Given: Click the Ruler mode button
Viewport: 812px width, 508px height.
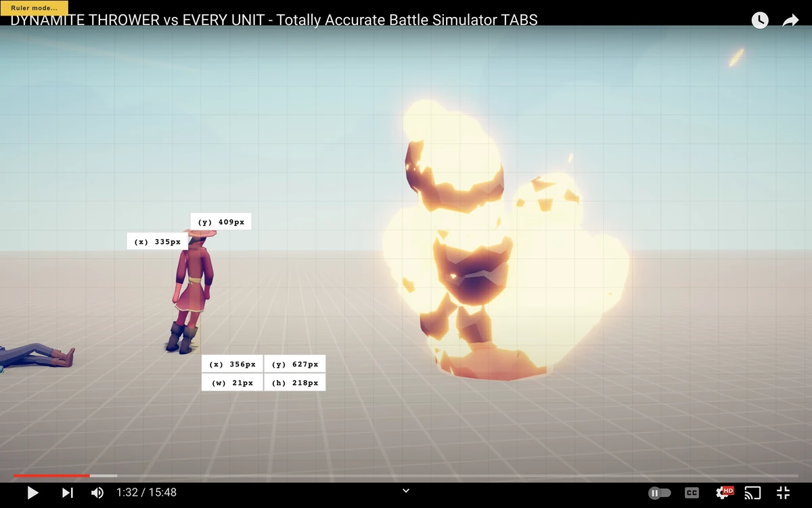Looking at the screenshot, I should (32, 7).
